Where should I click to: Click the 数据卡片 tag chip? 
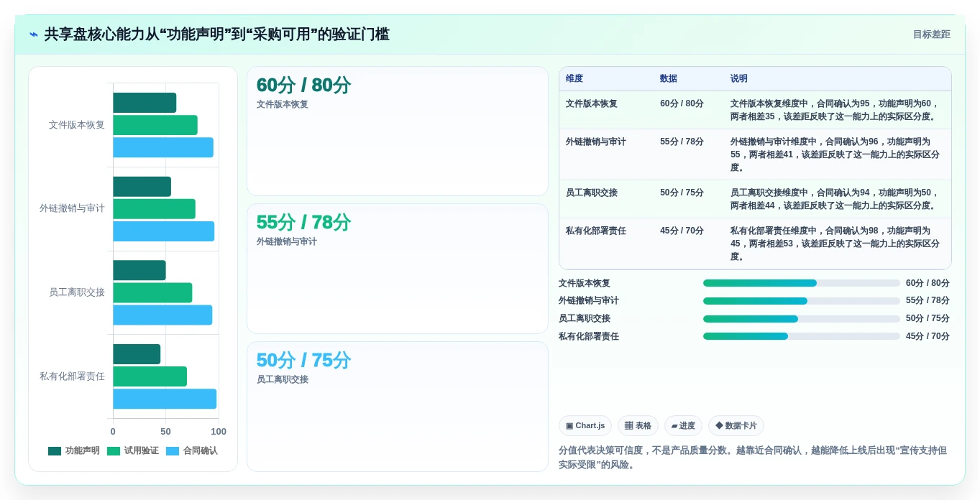(736, 426)
